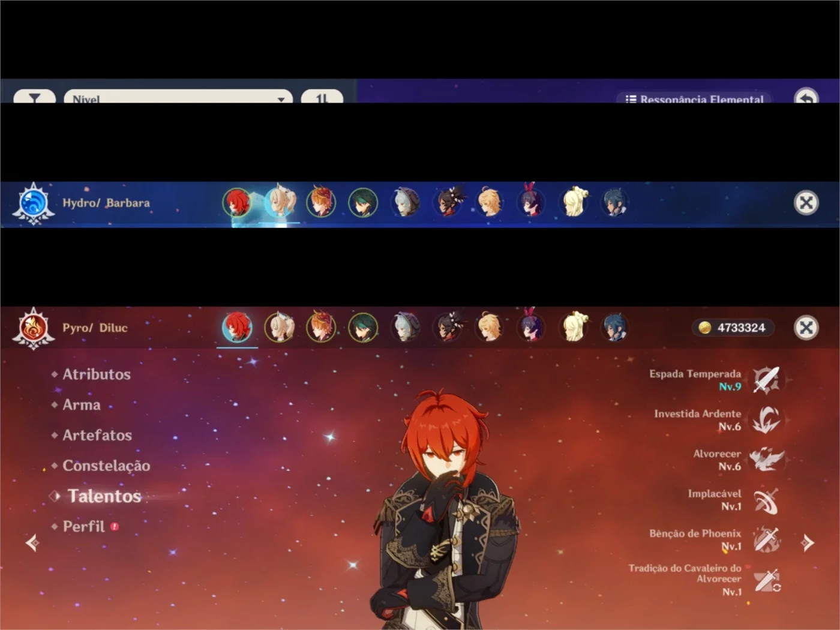This screenshot has width=840, height=630.
Task: Toggle the ascending/descending sort order button
Action: tap(322, 97)
